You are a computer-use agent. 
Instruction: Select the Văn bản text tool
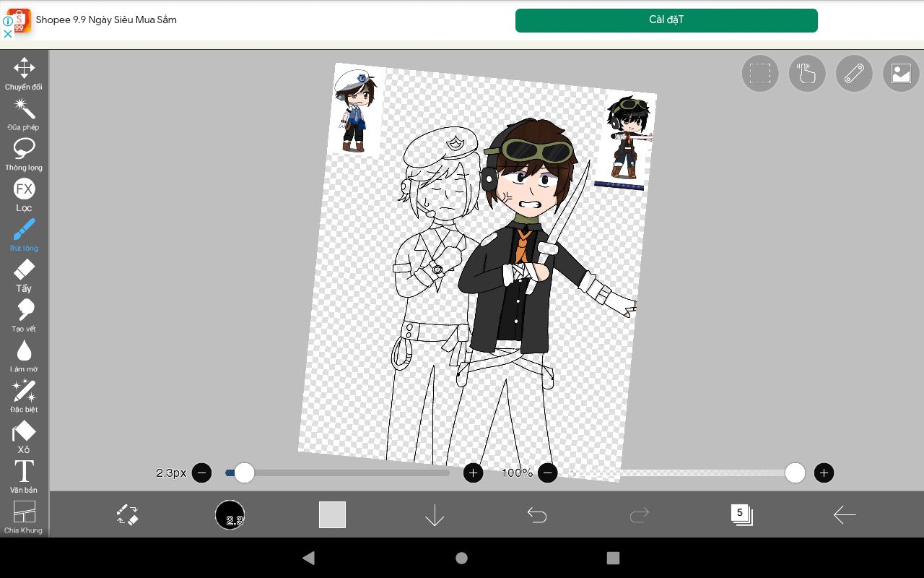(x=24, y=477)
